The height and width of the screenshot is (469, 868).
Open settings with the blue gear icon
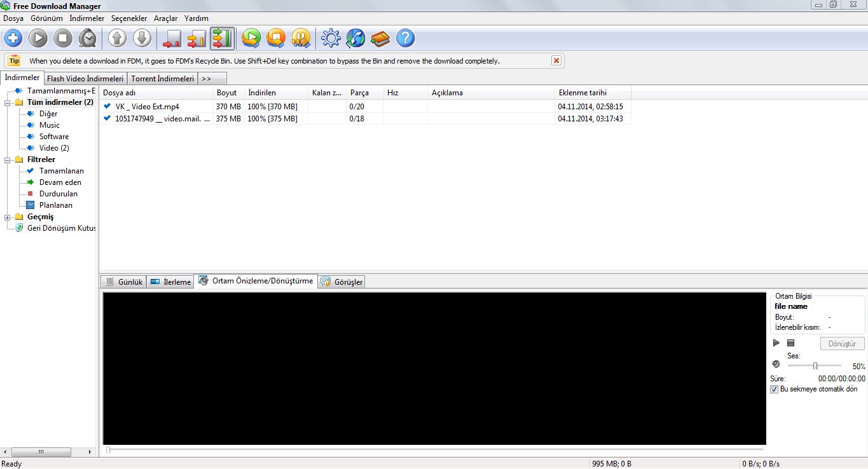point(331,38)
